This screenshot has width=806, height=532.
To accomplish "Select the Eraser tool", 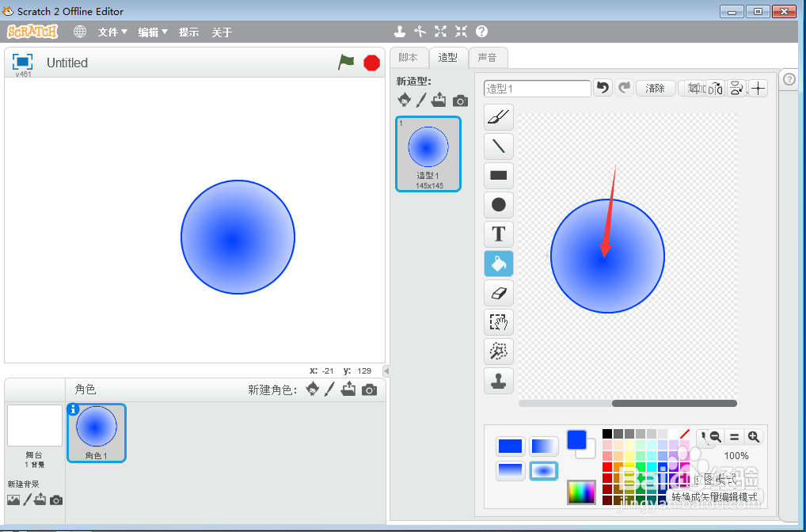I will tap(499, 293).
